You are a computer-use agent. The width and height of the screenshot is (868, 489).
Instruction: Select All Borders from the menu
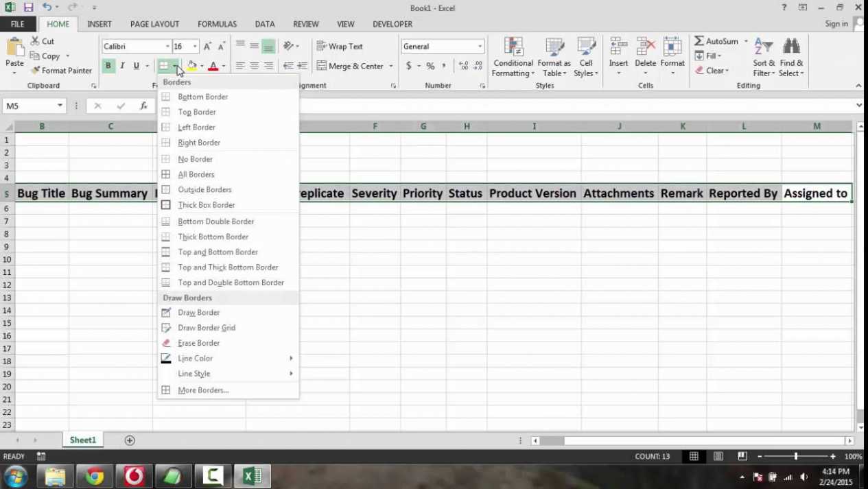pyautogui.click(x=196, y=174)
